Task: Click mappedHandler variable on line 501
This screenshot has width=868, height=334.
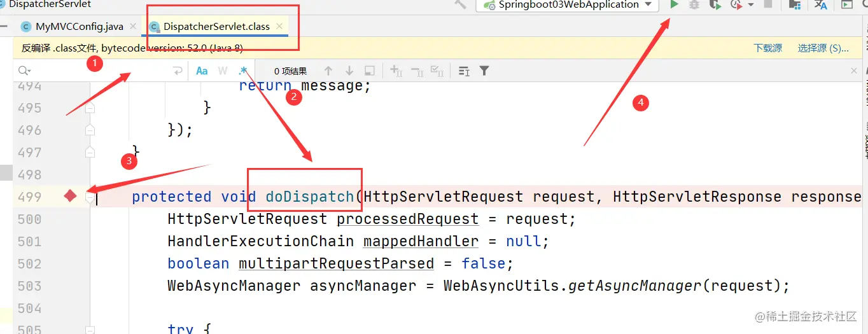Action: coord(421,242)
